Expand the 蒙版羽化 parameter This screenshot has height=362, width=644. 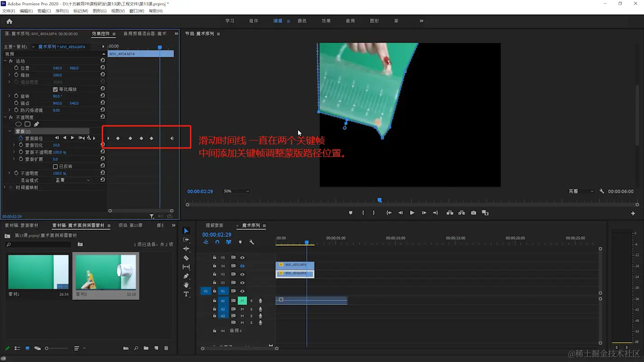(14, 145)
